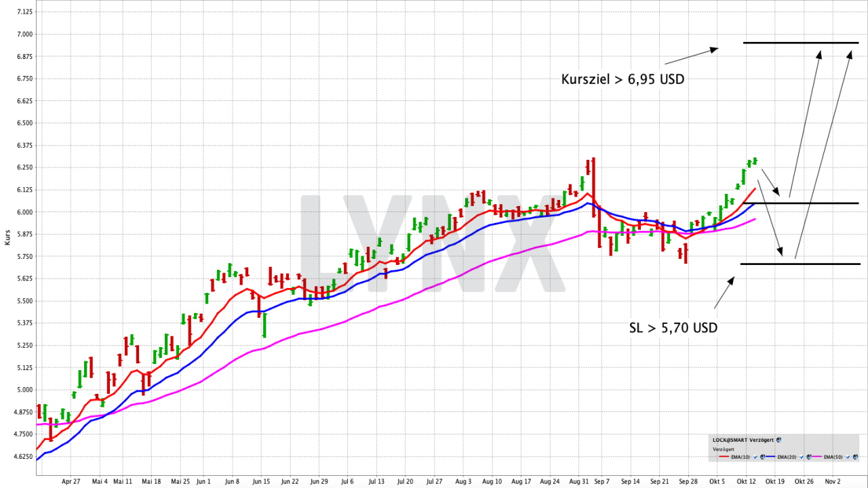The height and width of the screenshot is (488, 868).
Task: Uncheck the EMA(10) indicator checkbox
Action: (755, 457)
